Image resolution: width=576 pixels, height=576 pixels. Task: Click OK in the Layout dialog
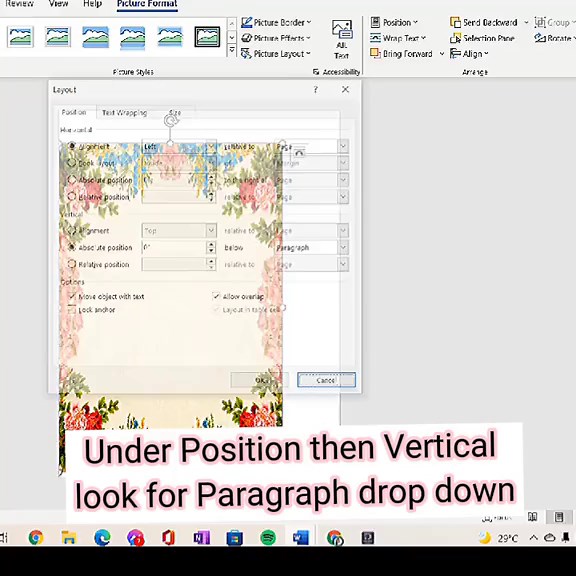[x=260, y=380]
